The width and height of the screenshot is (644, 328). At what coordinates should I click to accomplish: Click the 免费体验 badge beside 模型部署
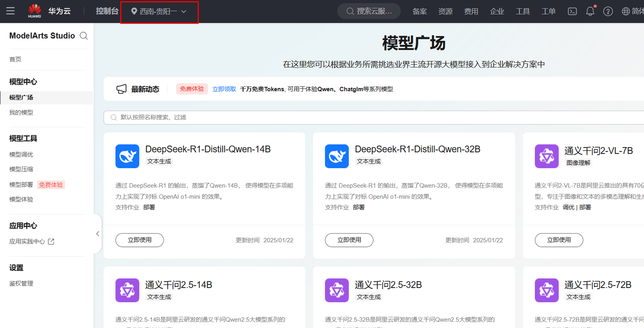(x=51, y=185)
